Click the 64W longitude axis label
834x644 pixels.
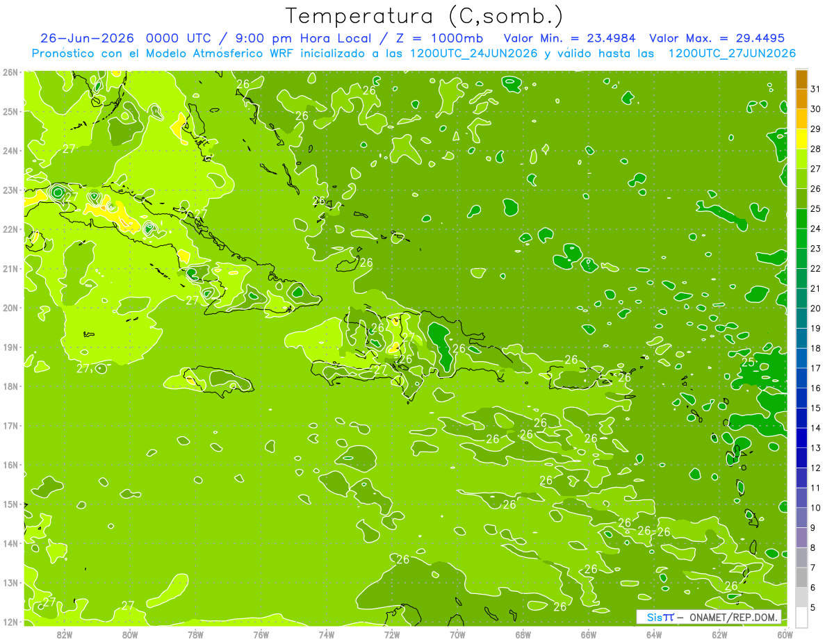[x=654, y=634]
